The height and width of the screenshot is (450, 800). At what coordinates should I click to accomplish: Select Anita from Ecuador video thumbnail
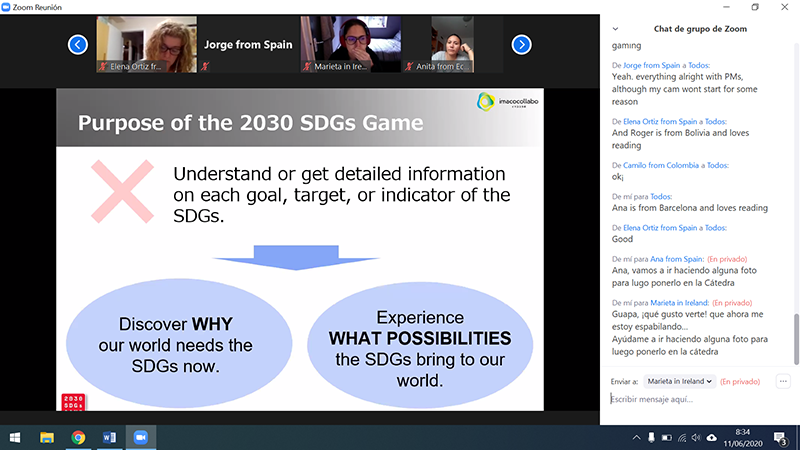453,44
